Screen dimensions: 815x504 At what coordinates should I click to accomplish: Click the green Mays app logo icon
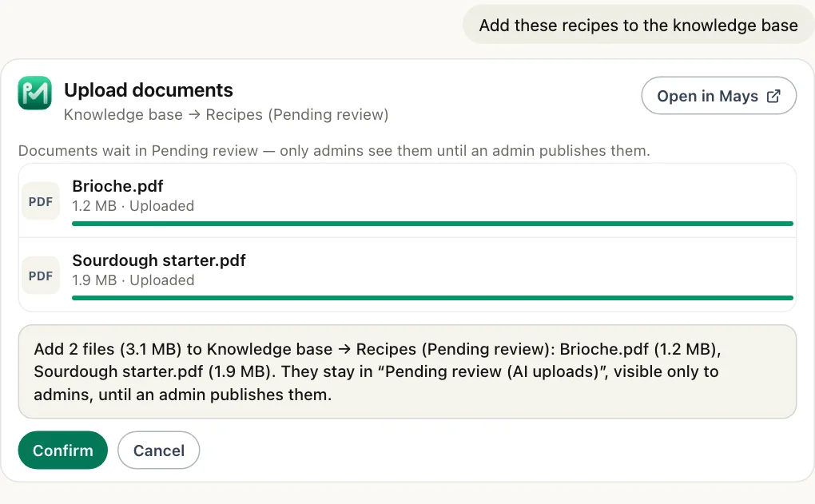[x=34, y=93]
